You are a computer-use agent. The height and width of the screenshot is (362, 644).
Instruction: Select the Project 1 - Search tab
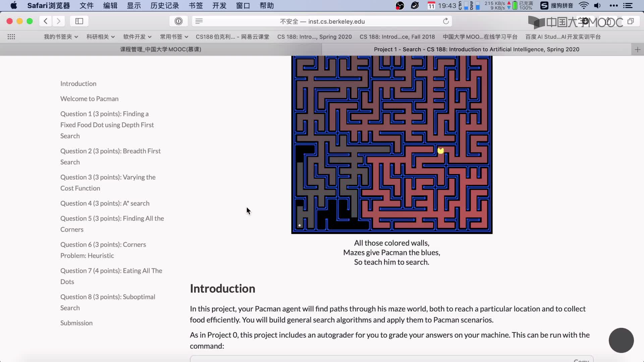476,50
